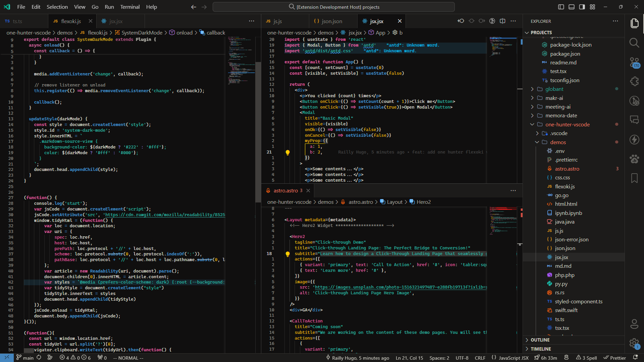Click the main branch in status bar
The height and width of the screenshot is (362, 644).
pyautogui.click(x=25, y=358)
